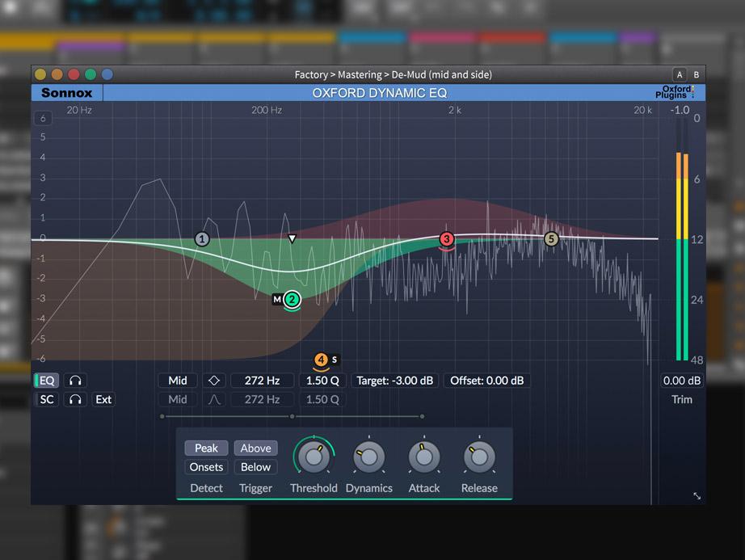Image resolution: width=745 pixels, height=560 pixels.
Task: Click the bell filter shape icon
Action: 214,399
